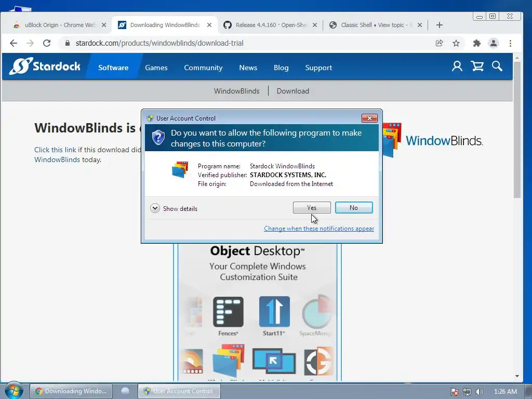Open Blog on Stardock navigation

pos(281,68)
